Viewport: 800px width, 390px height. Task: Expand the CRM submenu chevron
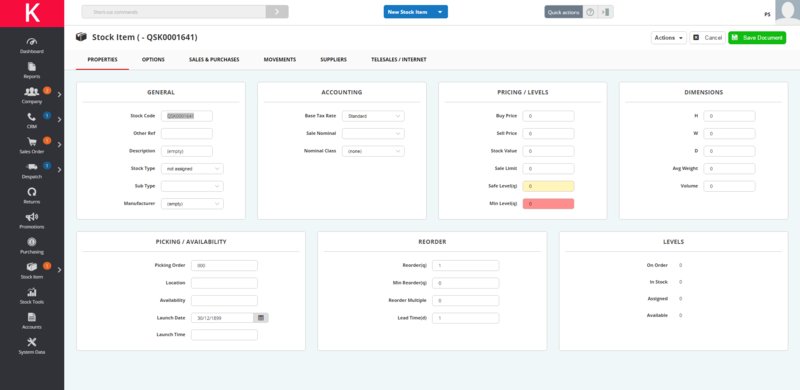tap(59, 119)
